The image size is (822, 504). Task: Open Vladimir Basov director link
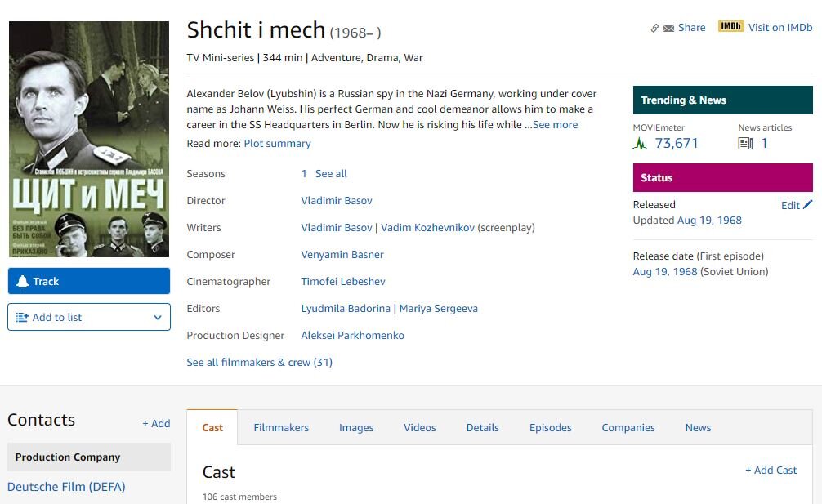336,200
